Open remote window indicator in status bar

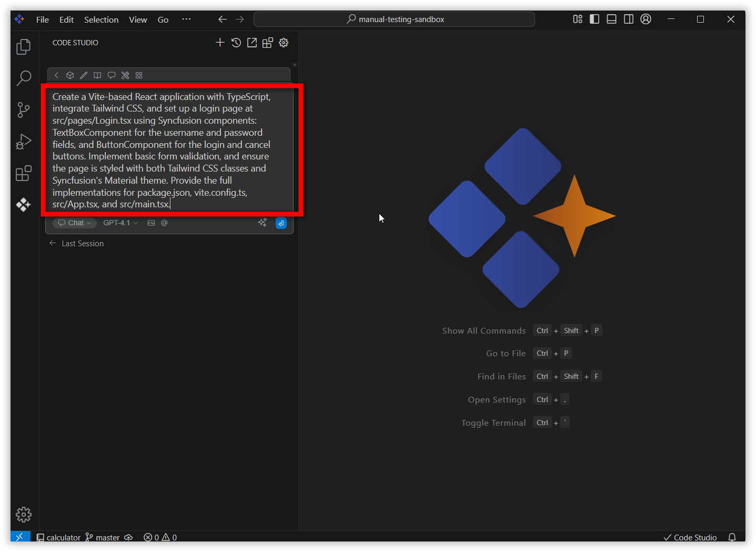(20, 537)
